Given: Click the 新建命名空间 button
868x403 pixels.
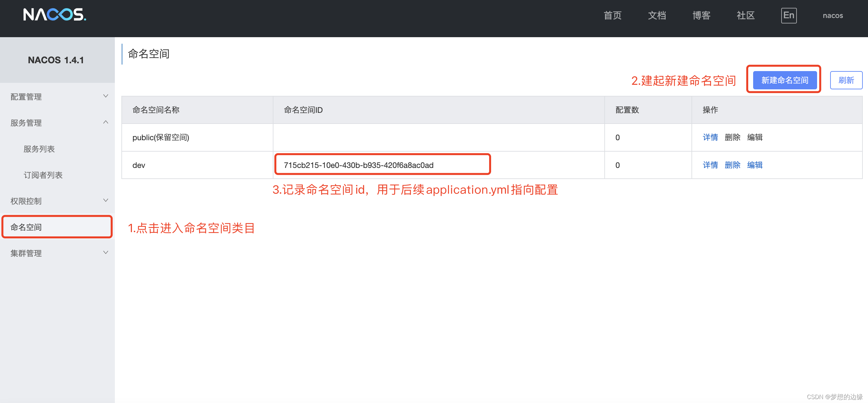Looking at the screenshot, I should [x=784, y=80].
